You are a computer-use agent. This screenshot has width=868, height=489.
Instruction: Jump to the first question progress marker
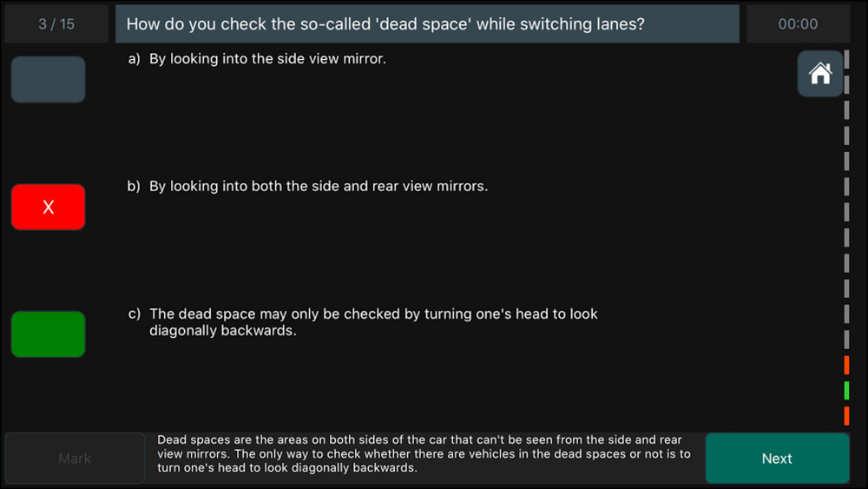pyautogui.click(x=846, y=59)
